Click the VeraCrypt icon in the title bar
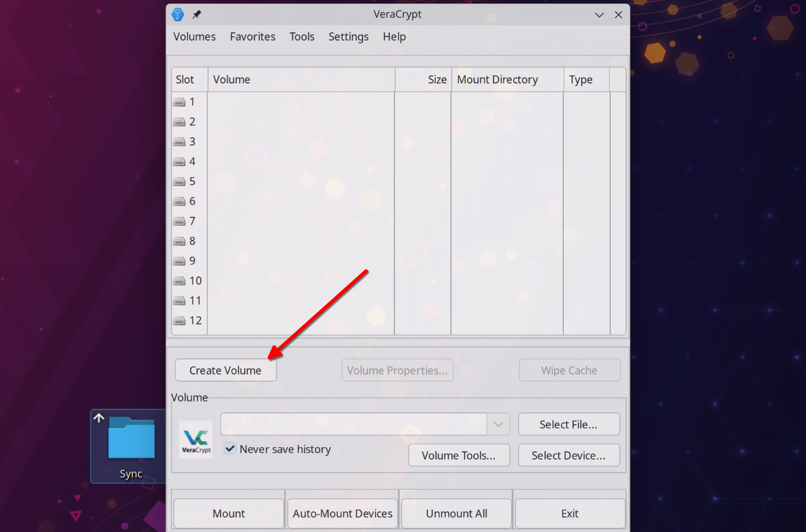 pyautogui.click(x=177, y=14)
